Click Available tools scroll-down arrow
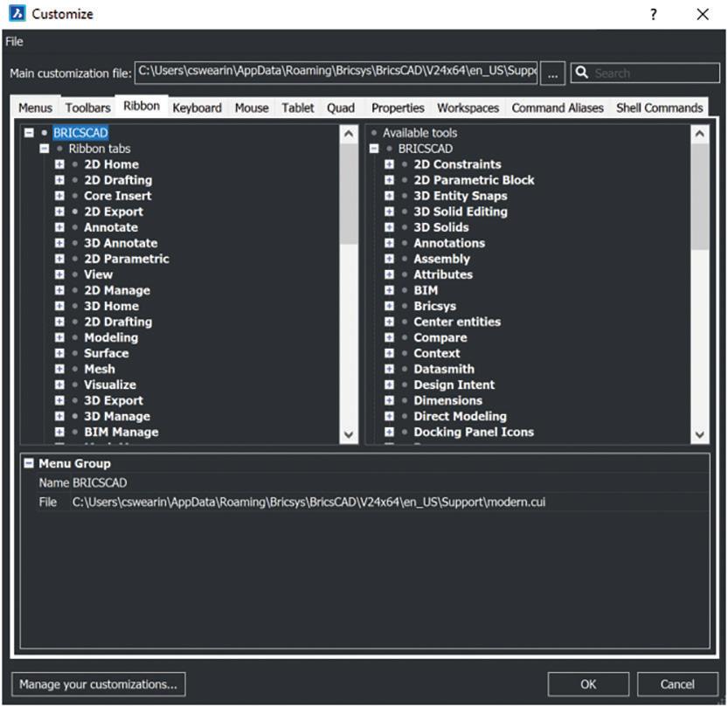This screenshot has height=707, width=728. click(x=700, y=434)
